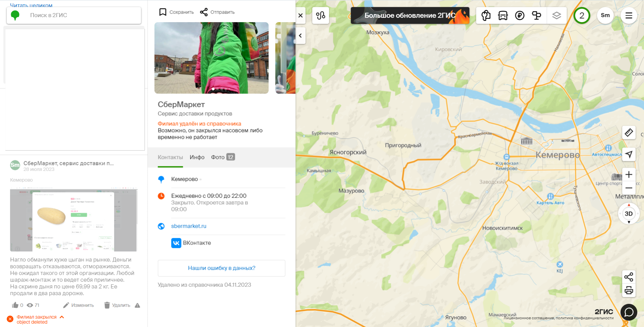This screenshot has width=644, height=327.
Task: Click the Новоискитимск map label
Action: tap(502, 228)
